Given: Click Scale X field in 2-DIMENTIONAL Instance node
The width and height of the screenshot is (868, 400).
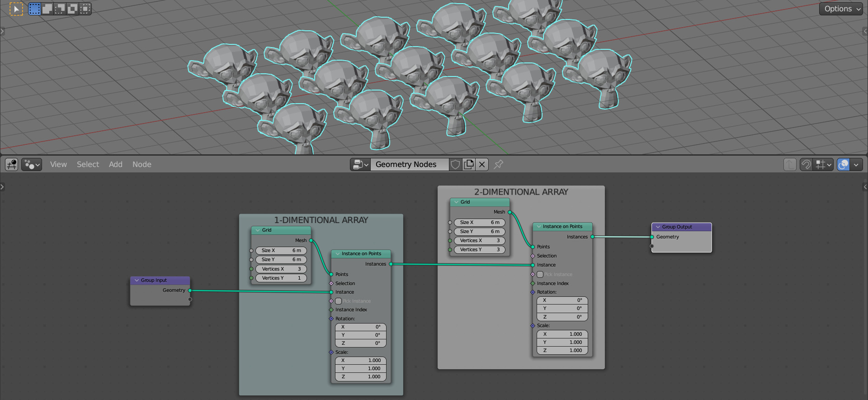Looking at the screenshot, I should [562, 334].
